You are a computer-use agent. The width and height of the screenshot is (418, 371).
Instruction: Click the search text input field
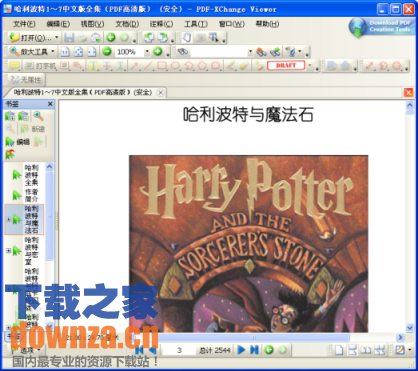[219, 52]
